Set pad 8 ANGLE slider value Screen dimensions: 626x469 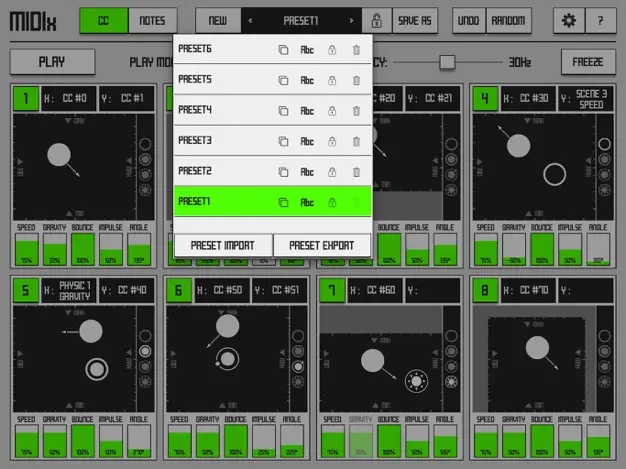(x=598, y=441)
